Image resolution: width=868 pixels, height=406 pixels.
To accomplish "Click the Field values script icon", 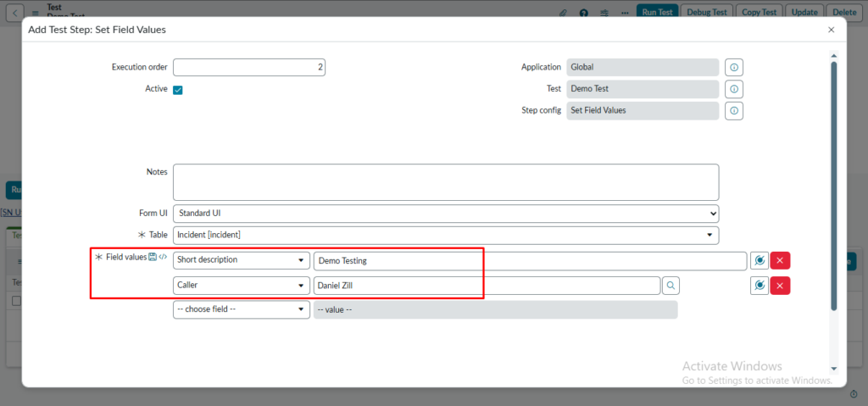I will coord(163,257).
